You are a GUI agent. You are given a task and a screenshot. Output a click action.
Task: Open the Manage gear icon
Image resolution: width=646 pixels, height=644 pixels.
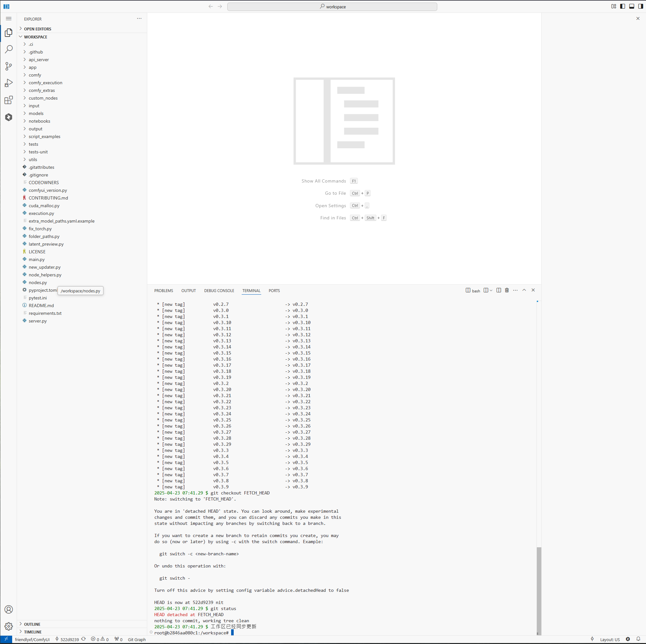tap(9, 626)
